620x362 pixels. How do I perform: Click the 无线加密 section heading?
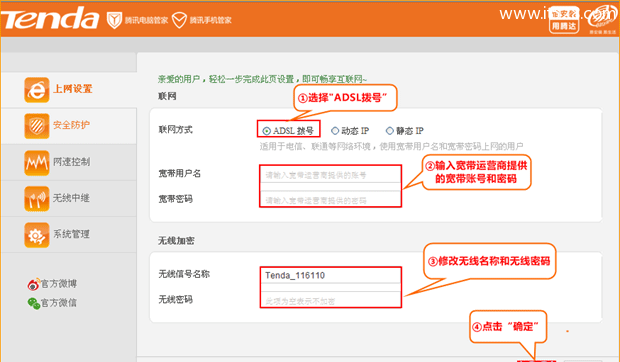pos(176,241)
